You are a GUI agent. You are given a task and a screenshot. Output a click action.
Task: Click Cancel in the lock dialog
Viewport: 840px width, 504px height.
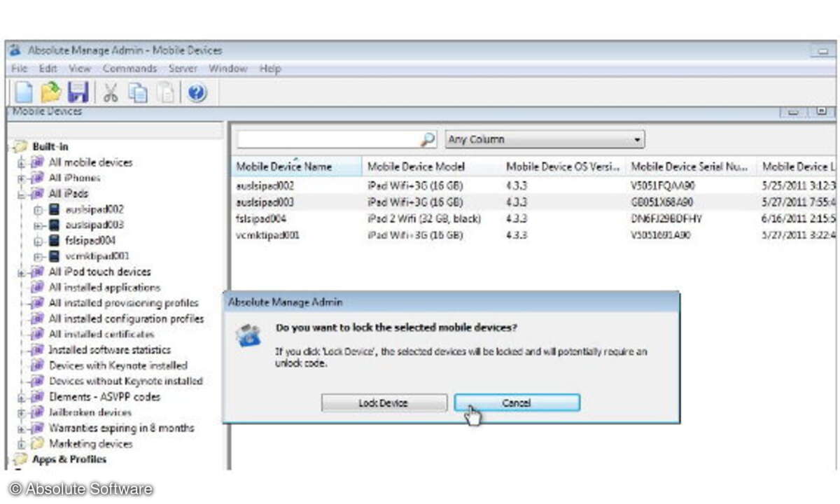517,403
